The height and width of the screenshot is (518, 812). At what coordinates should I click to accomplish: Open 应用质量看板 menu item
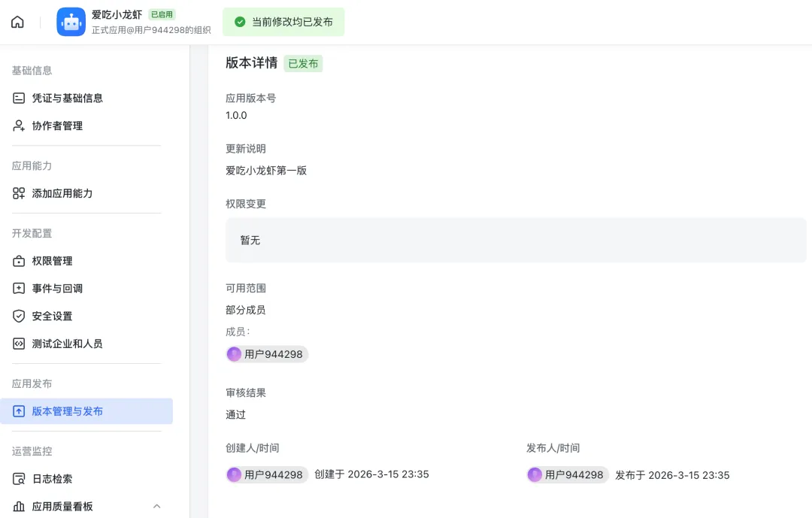pos(62,507)
